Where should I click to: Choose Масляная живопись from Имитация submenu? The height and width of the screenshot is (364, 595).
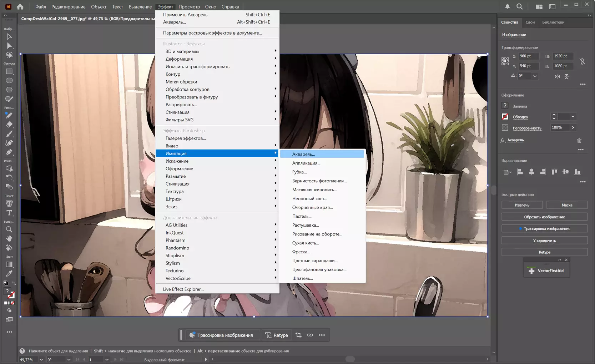[x=314, y=190]
